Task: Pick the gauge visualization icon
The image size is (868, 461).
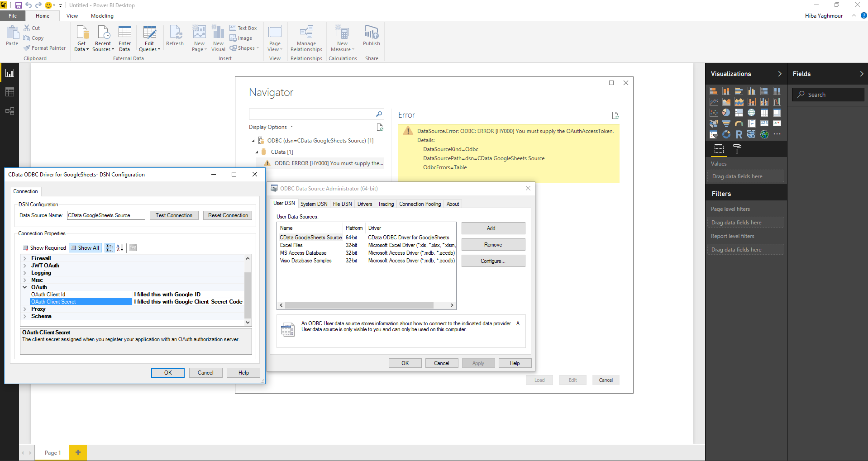Action: coord(739,124)
